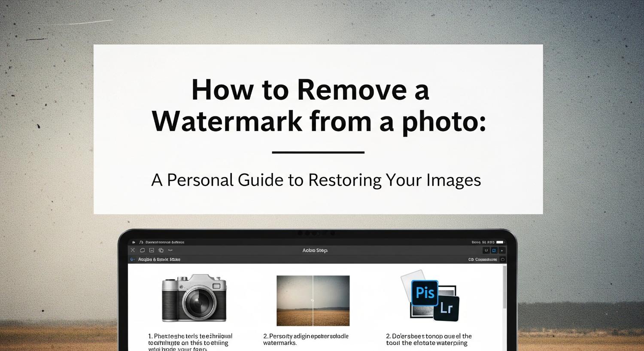Click the blue icon left of Auqjbe breadcrumb
644x351 pixels.
coord(133,259)
